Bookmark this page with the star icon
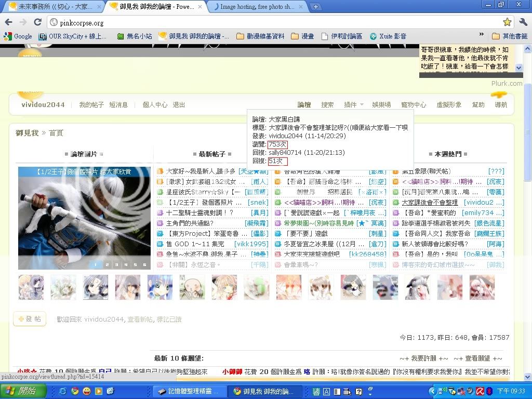The image size is (532, 399). [507, 22]
